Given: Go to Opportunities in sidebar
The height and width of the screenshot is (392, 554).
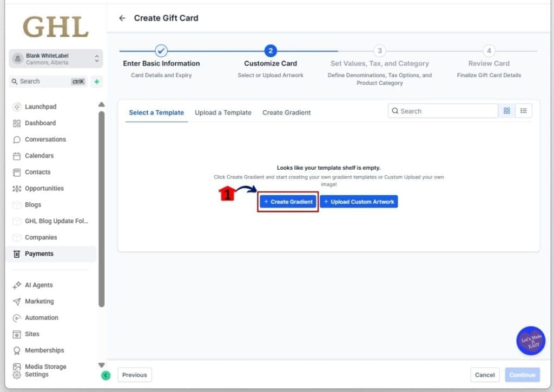Looking at the screenshot, I should pyautogui.click(x=44, y=189).
